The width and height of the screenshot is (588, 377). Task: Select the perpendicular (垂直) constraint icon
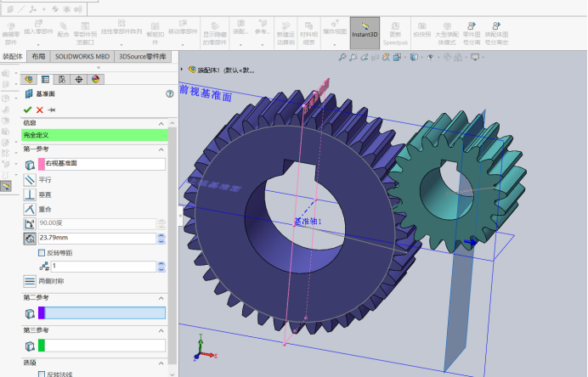point(30,194)
